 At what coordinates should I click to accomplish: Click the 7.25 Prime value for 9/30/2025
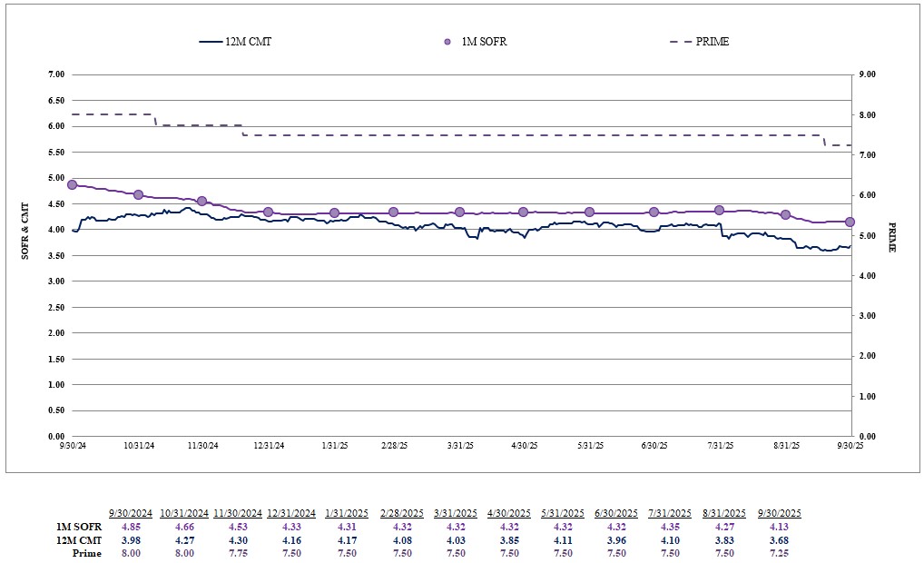[x=776, y=553]
